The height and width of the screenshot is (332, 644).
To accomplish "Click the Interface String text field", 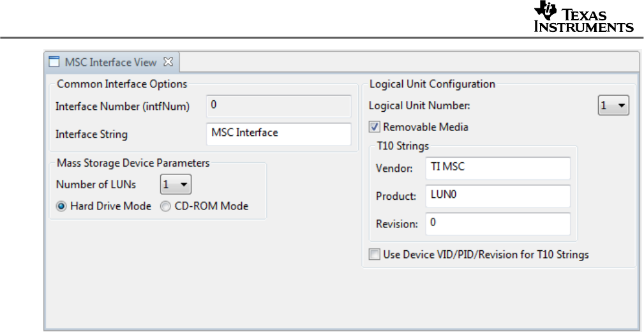I will [278, 133].
